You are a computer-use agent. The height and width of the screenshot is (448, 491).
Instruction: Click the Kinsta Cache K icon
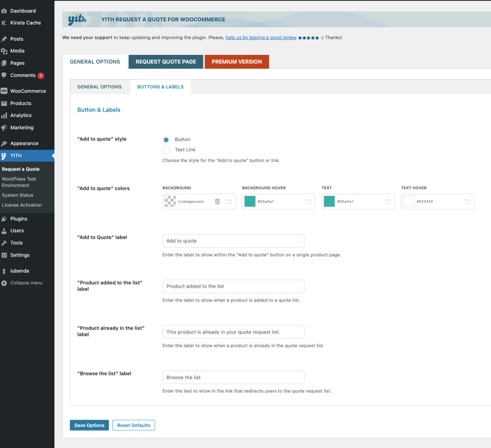4,23
